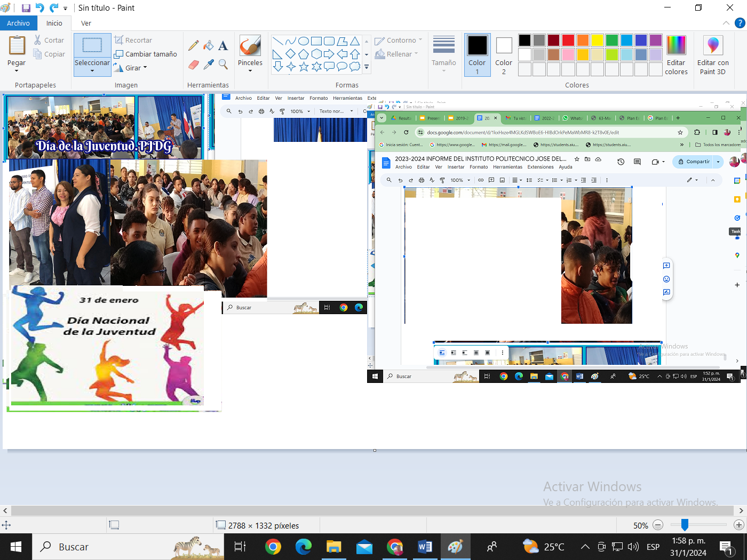
Task: Select the Color picker eyedropper tool
Action: (x=209, y=65)
